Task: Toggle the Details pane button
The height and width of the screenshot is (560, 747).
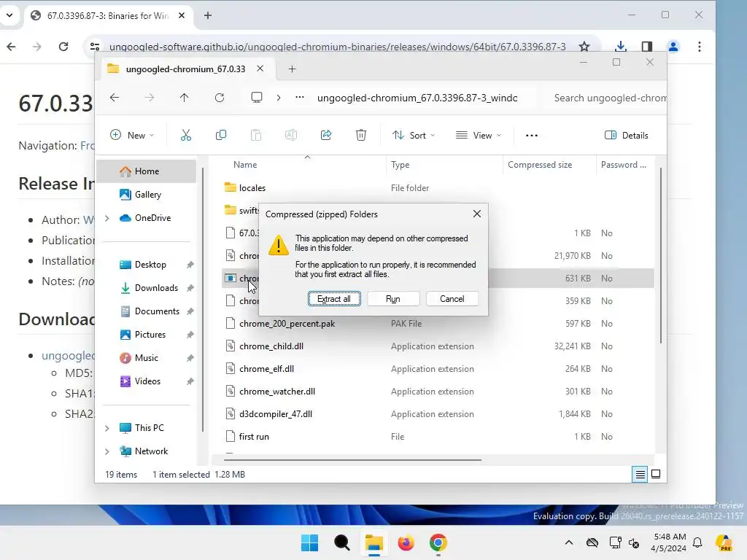Action: [626, 135]
